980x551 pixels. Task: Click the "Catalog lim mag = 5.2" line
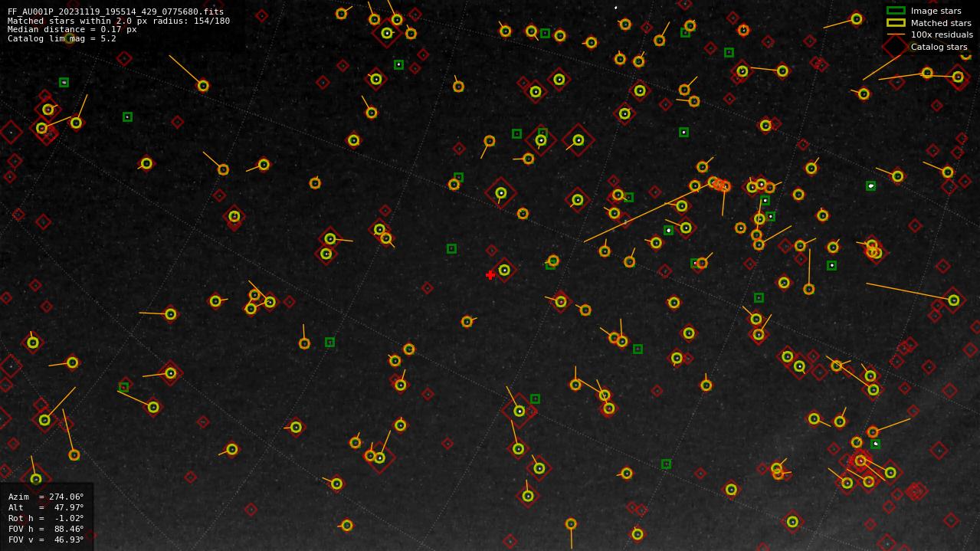click(62, 38)
